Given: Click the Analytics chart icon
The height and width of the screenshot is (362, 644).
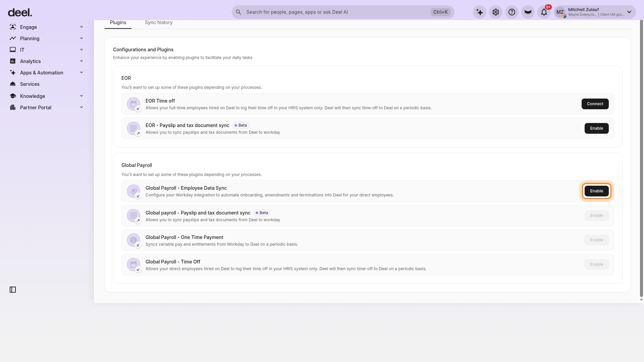Looking at the screenshot, I should tap(13, 61).
